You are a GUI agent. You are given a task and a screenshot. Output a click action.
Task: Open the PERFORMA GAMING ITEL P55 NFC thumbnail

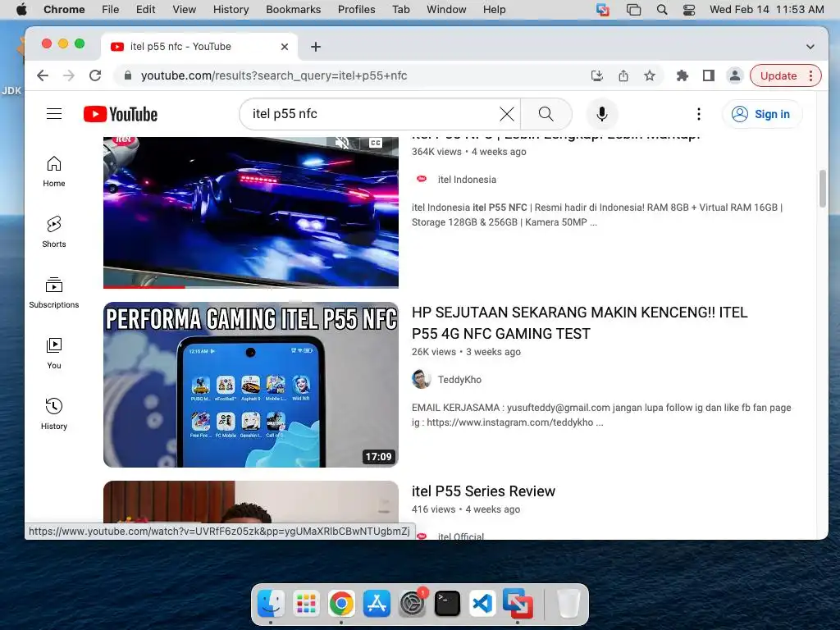click(251, 385)
